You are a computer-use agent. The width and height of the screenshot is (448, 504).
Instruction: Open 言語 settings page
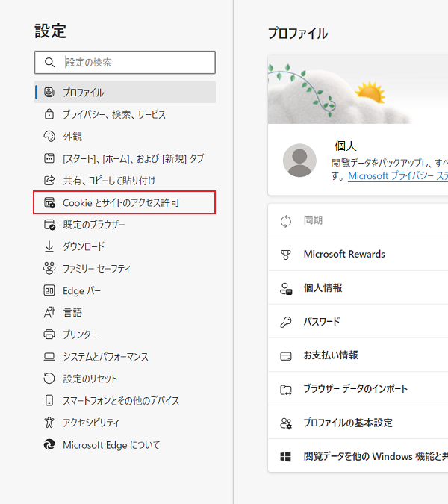click(x=72, y=313)
